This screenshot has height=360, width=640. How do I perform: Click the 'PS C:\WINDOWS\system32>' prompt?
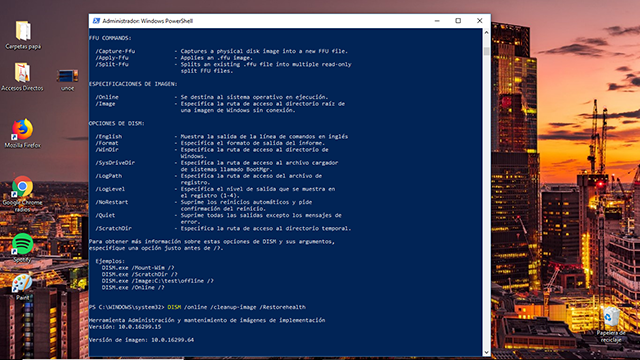(127, 307)
